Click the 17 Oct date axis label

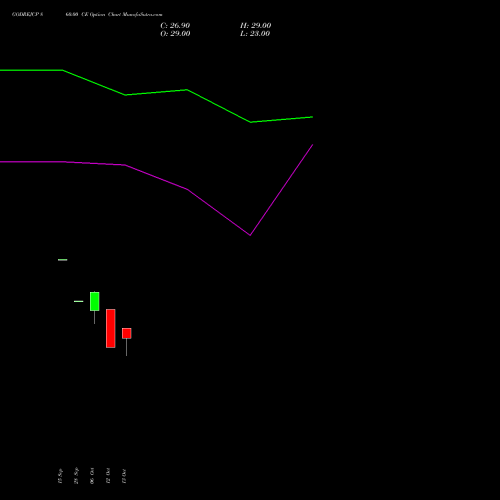[124, 476]
